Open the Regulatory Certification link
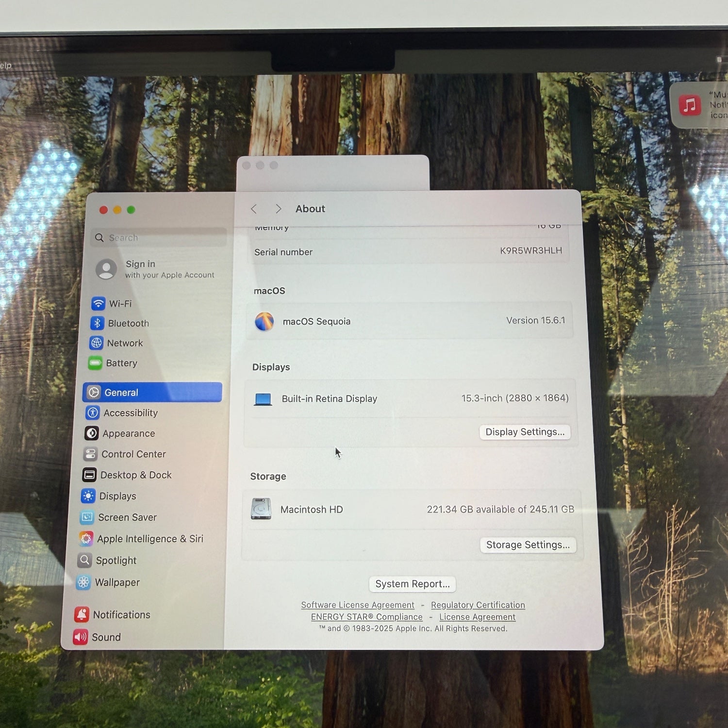Viewport: 728px width, 728px height. click(478, 605)
